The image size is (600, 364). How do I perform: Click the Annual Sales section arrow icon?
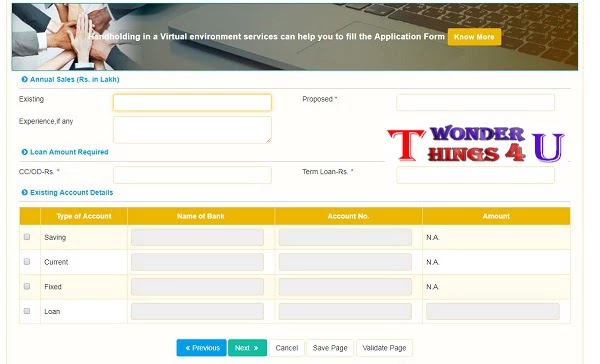(24, 79)
